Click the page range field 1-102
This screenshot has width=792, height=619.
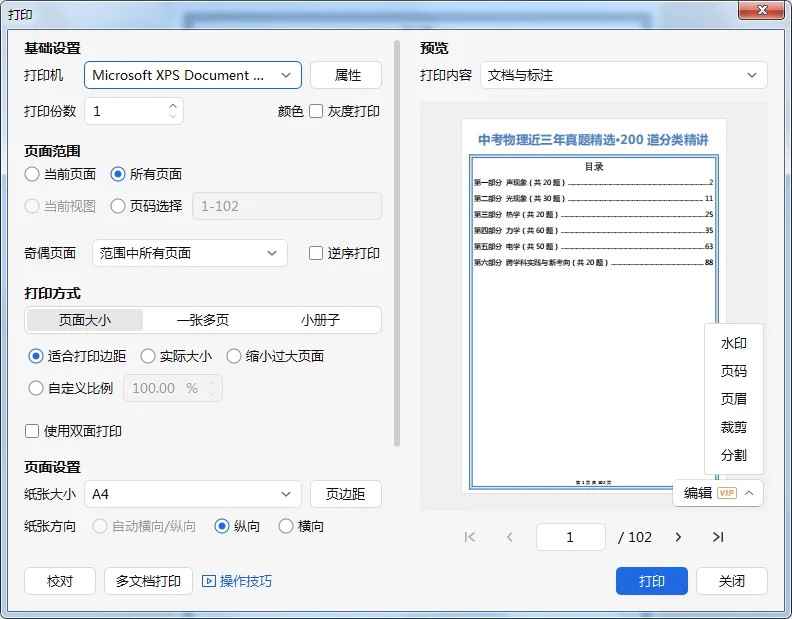(287, 206)
